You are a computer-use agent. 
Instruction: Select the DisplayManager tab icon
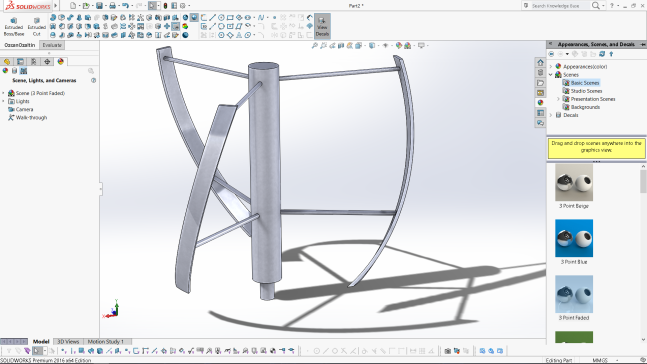click(x=61, y=61)
